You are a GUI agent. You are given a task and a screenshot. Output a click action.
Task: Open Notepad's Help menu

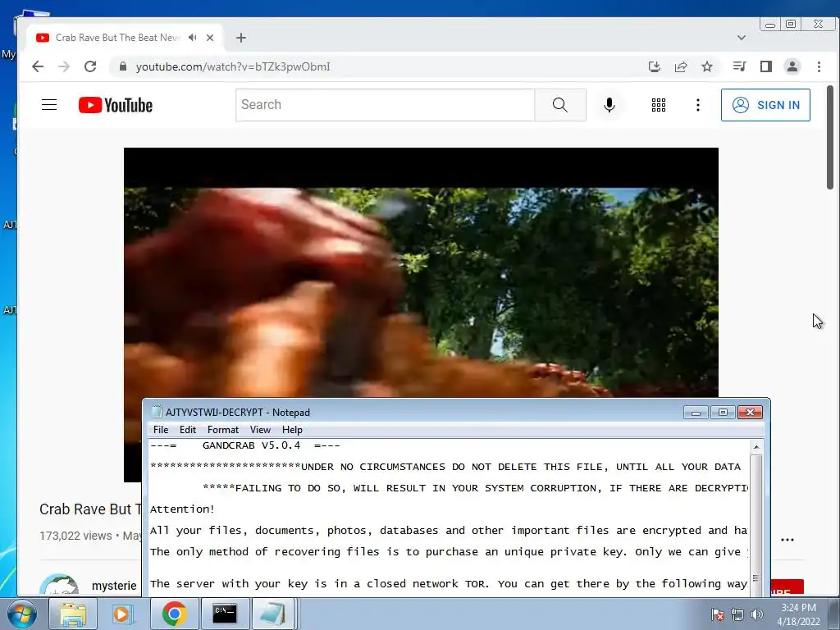click(x=293, y=430)
